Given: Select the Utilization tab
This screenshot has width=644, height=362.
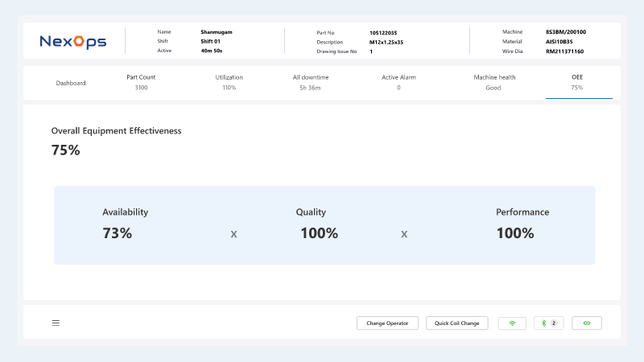Looking at the screenshot, I should (x=229, y=82).
